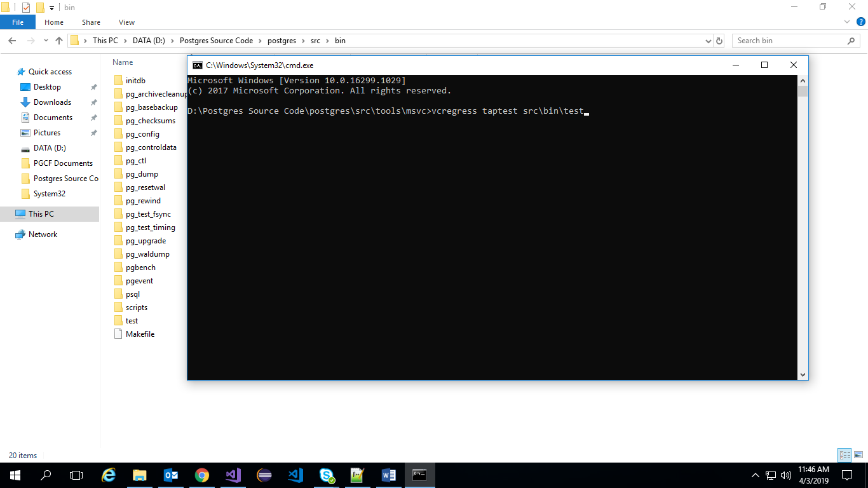Click the 'postgres' breadcrumb in the address bar
This screenshot has height=488, width=868.
click(281, 41)
